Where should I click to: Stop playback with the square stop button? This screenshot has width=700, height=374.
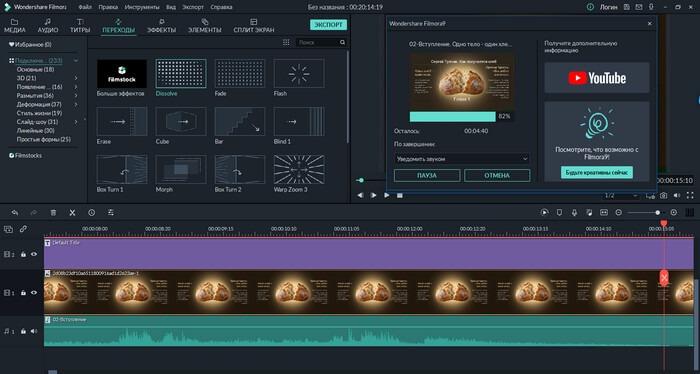click(x=400, y=195)
